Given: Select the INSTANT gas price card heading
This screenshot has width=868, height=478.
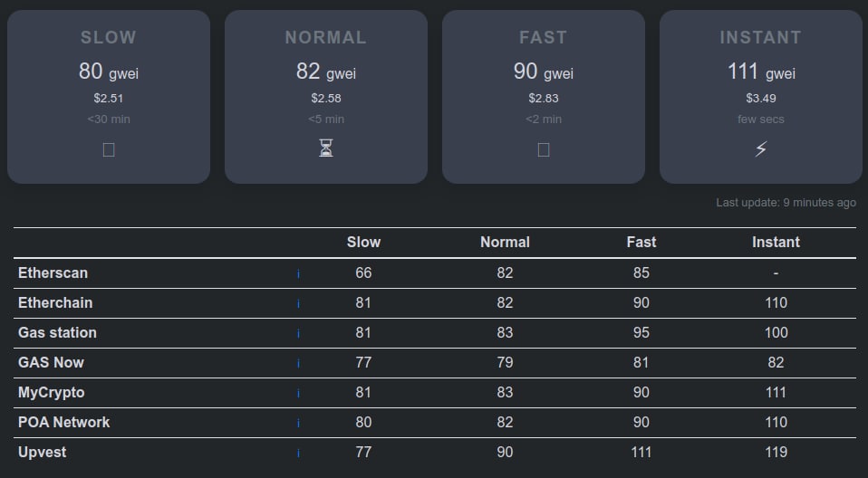Looking at the screenshot, I should [761, 37].
